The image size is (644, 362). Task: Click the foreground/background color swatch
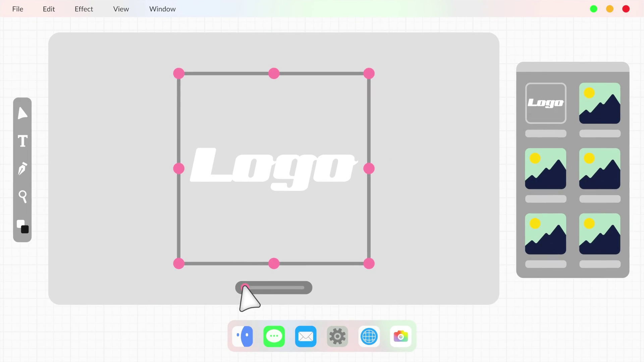(22, 226)
